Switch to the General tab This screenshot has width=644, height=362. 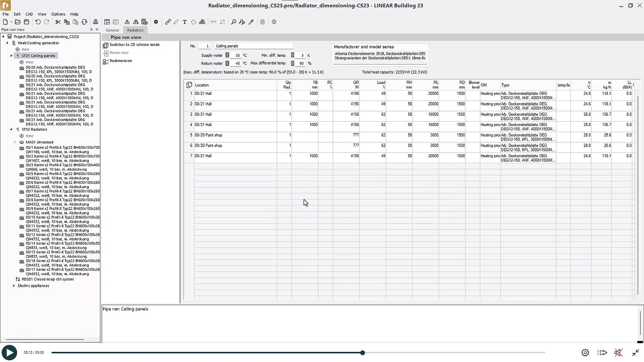click(x=112, y=30)
